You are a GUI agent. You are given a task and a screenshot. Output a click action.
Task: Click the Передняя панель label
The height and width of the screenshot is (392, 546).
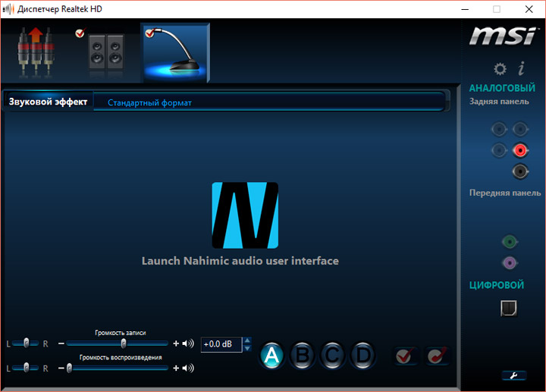coord(505,193)
